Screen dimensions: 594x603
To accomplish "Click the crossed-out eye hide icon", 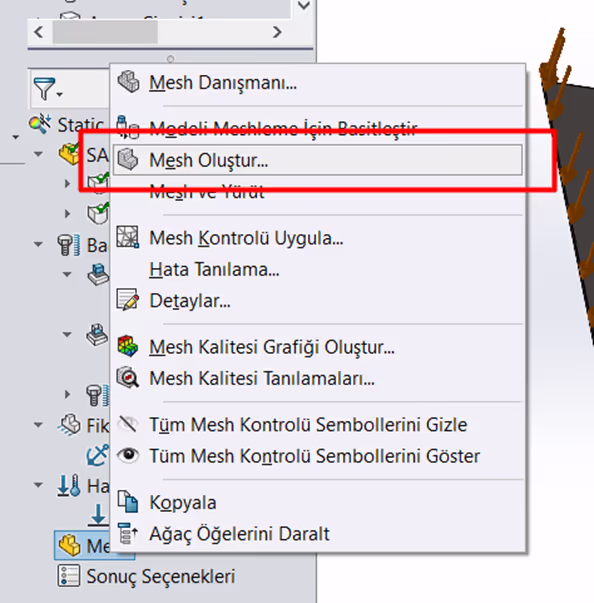I will click(x=128, y=424).
